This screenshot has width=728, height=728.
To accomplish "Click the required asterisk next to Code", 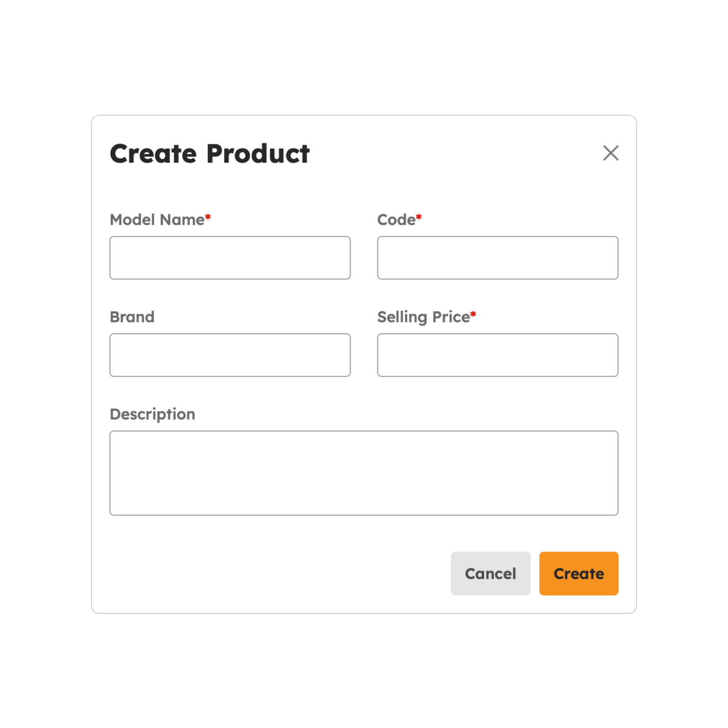I will (x=419, y=217).
